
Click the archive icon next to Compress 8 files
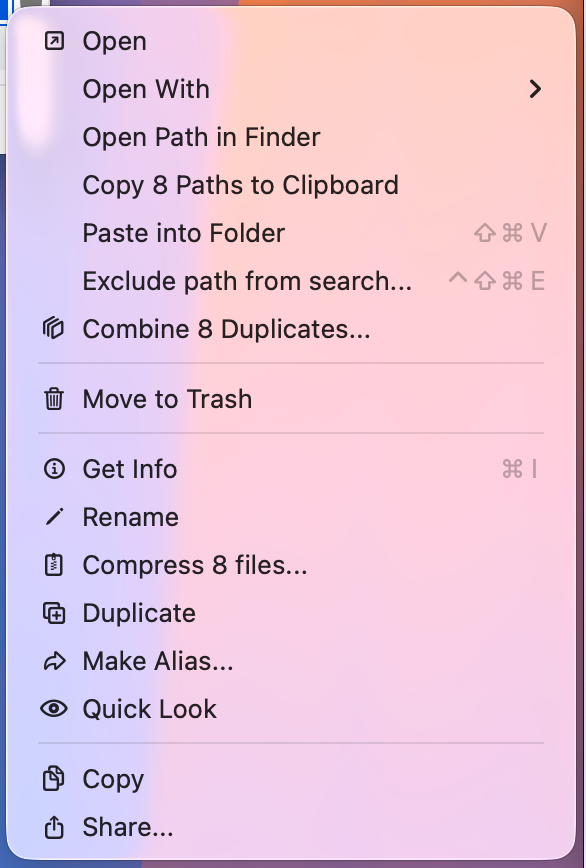click(x=53, y=565)
